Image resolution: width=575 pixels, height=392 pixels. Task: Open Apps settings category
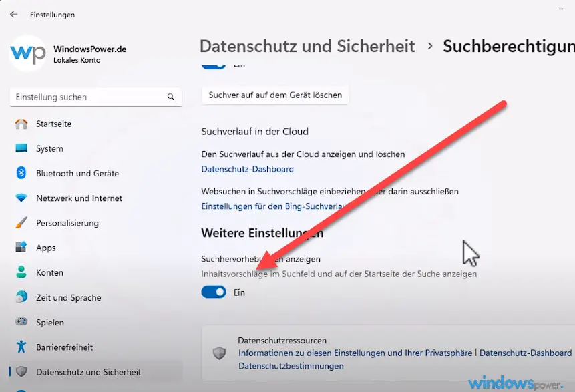coord(95,248)
